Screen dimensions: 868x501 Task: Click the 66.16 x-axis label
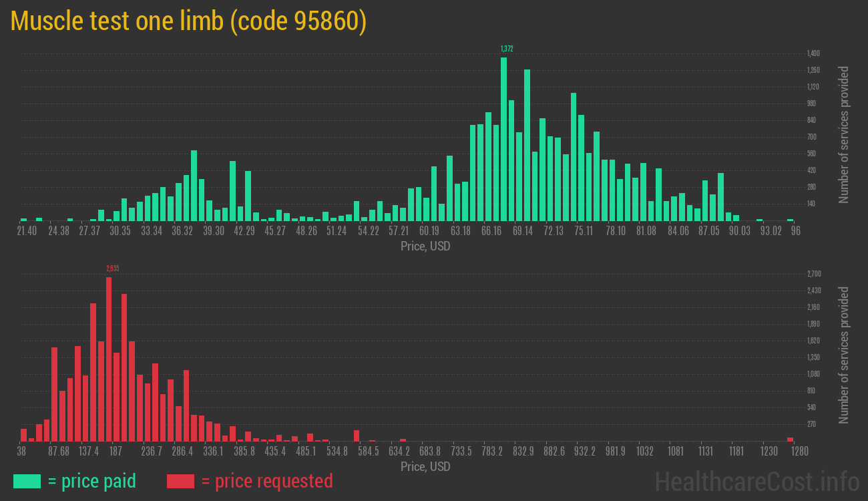click(491, 231)
